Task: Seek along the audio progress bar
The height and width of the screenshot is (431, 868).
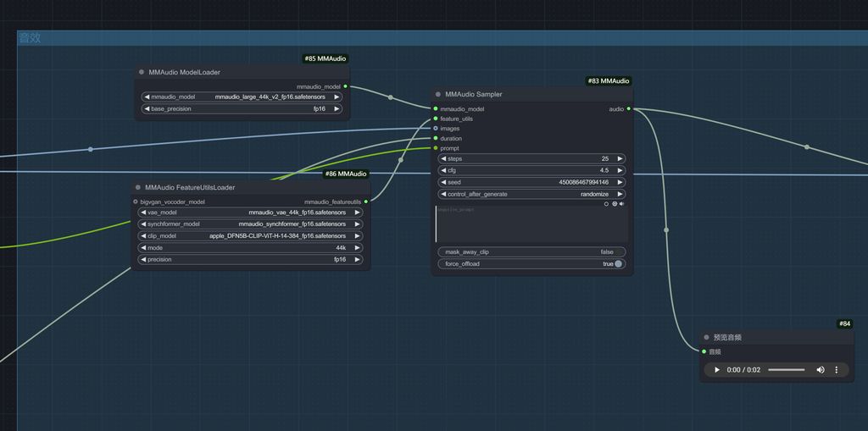Action: pyautogui.click(x=786, y=370)
